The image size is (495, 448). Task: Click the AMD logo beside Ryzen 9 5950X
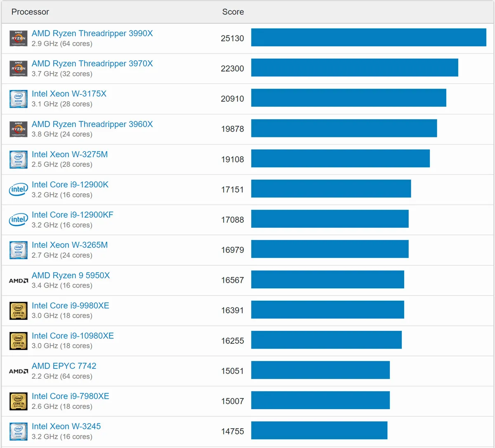[x=19, y=281]
